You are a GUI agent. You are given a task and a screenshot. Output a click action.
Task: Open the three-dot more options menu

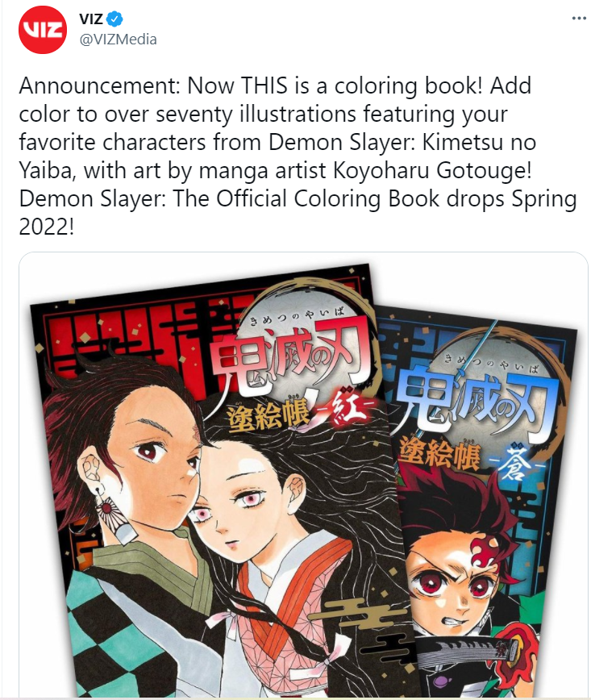579,19
